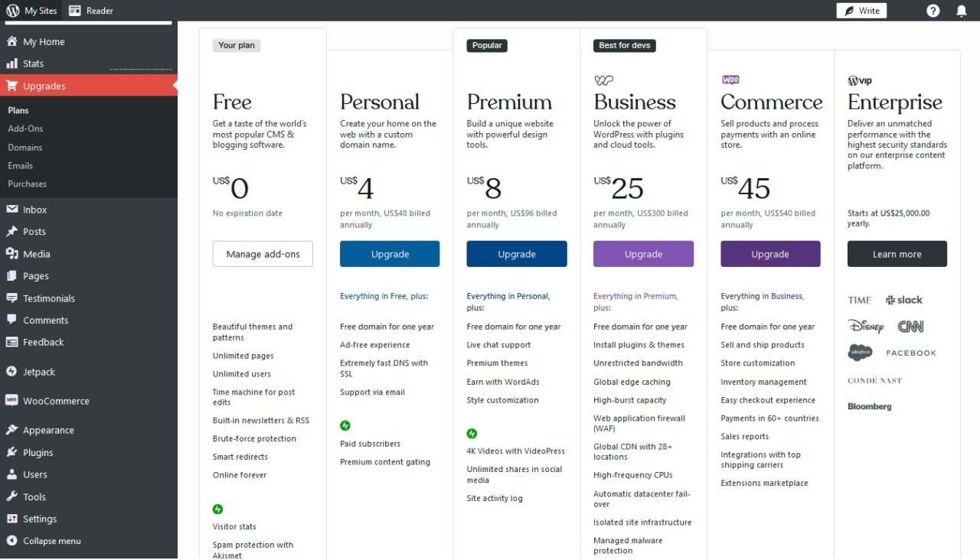Viewport: 980px width, 560px height.
Task: Switch to the Reader tab
Action: point(91,11)
